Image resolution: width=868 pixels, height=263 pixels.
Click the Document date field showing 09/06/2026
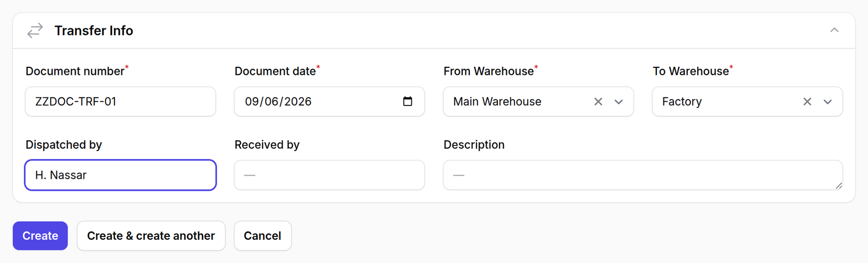coord(329,102)
